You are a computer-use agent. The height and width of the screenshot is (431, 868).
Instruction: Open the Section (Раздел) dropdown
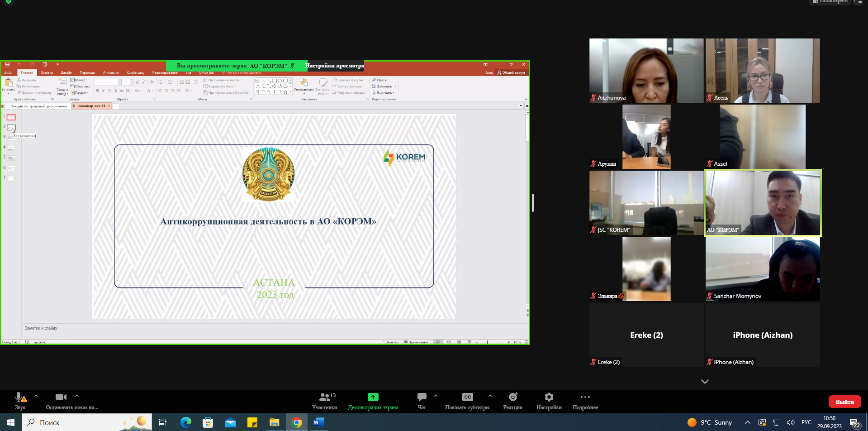(79, 93)
